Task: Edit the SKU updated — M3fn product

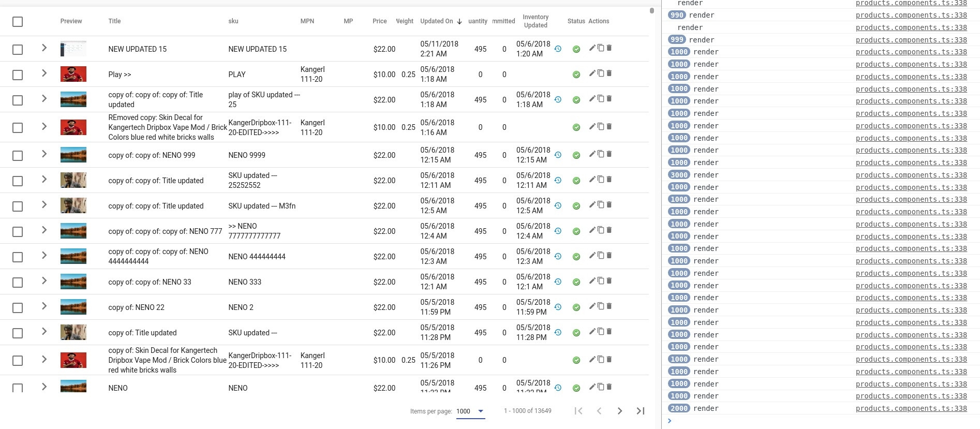Action: (x=592, y=204)
